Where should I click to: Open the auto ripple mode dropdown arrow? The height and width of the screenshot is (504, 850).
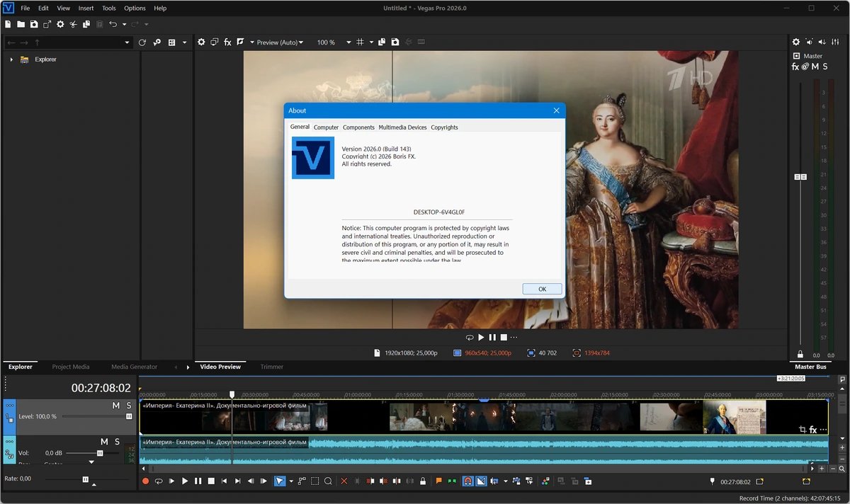505,481
